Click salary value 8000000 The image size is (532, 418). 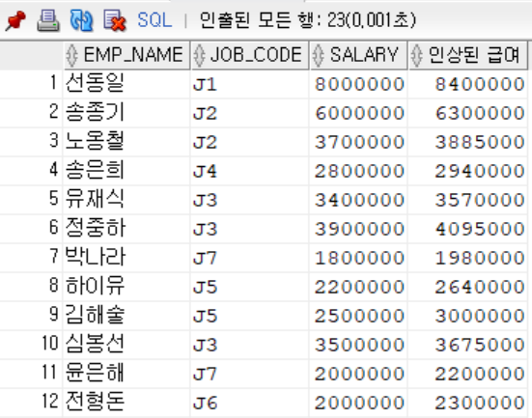tap(359, 84)
